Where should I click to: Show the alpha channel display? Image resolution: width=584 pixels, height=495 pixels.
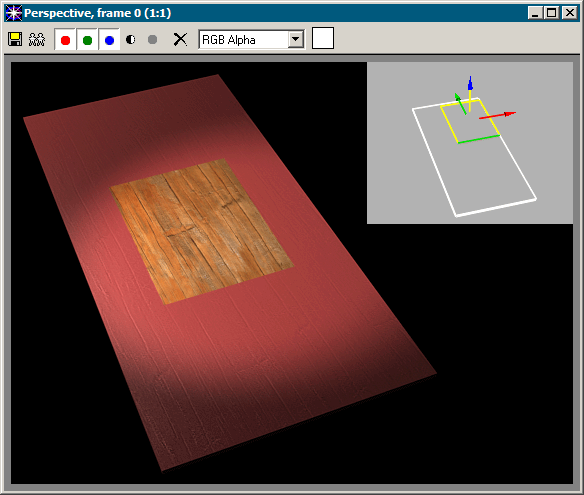(x=131, y=39)
